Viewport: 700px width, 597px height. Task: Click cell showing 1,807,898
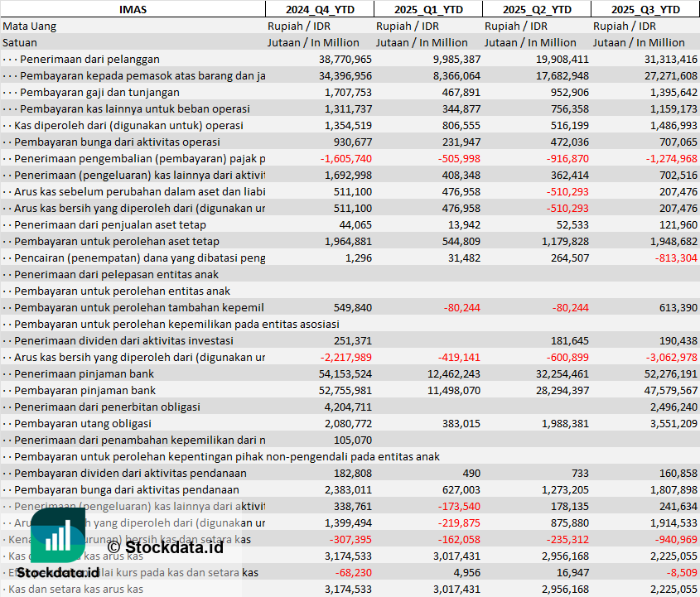tap(673, 489)
